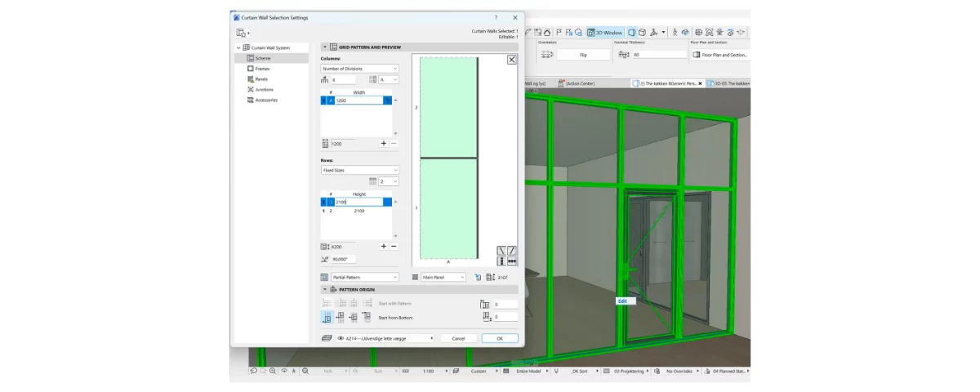Open the Junctions settings page
Viewport: 980px width, 392px height.
tap(264, 89)
